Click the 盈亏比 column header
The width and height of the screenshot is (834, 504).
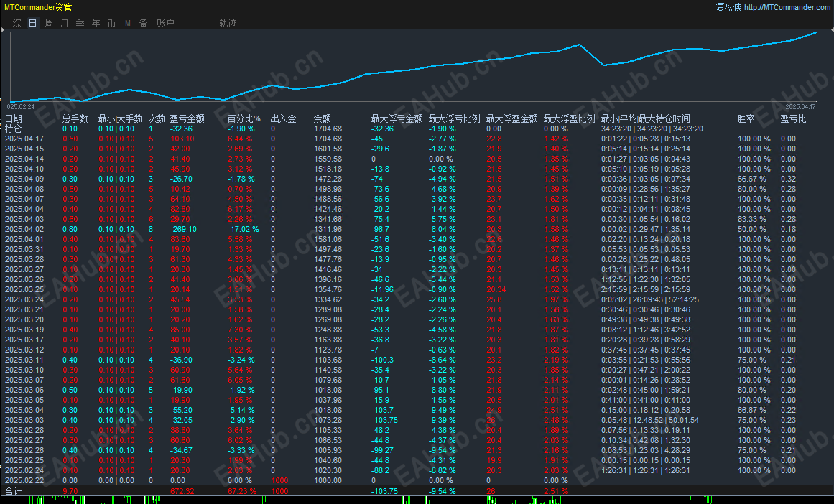pos(794,118)
